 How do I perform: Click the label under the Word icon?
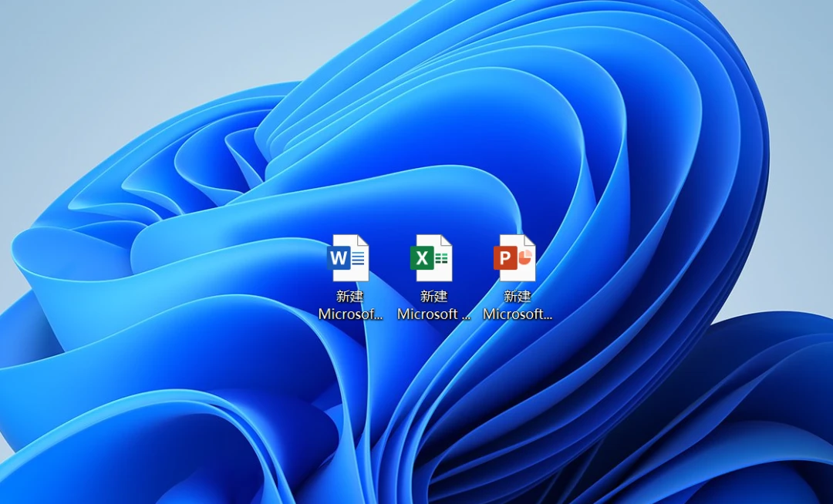pyautogui.click(x=350, y=305)
